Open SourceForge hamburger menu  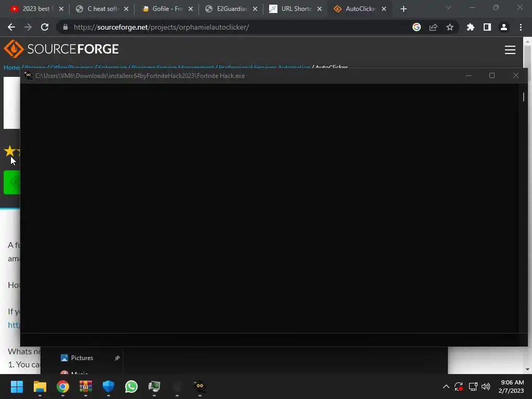tap(510, 50)
